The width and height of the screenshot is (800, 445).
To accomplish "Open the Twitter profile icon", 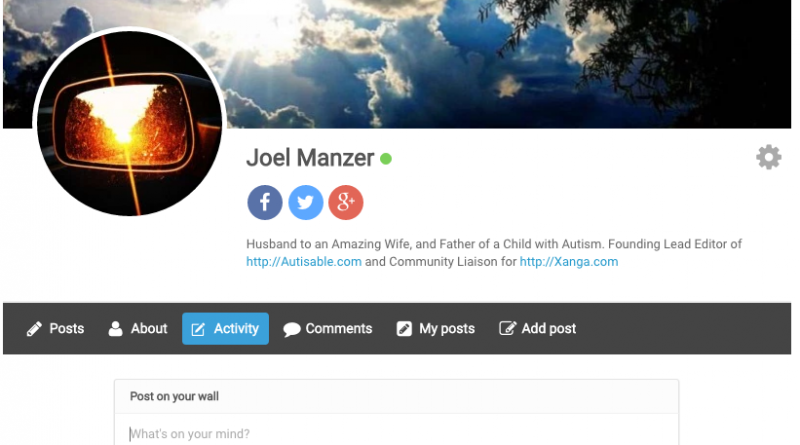I will (x=306, y=203).
